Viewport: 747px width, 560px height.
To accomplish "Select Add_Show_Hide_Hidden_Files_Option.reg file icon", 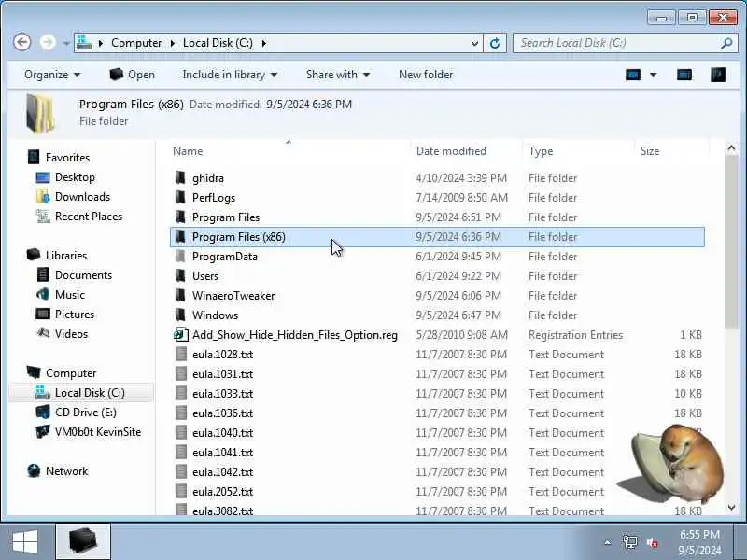I will [180, 334].
